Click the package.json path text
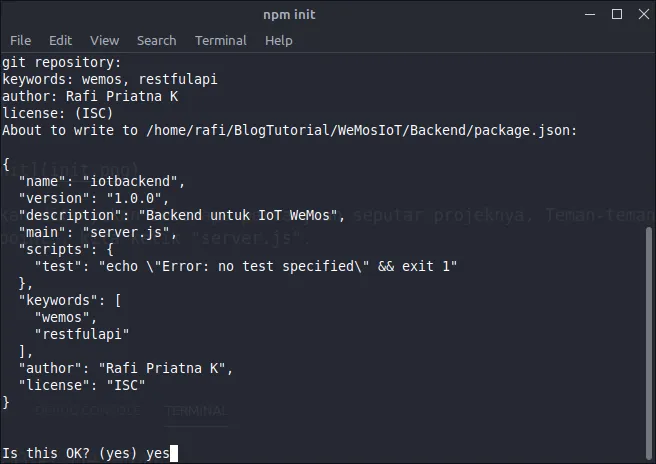656x464 pixels. tap(361, 130)
